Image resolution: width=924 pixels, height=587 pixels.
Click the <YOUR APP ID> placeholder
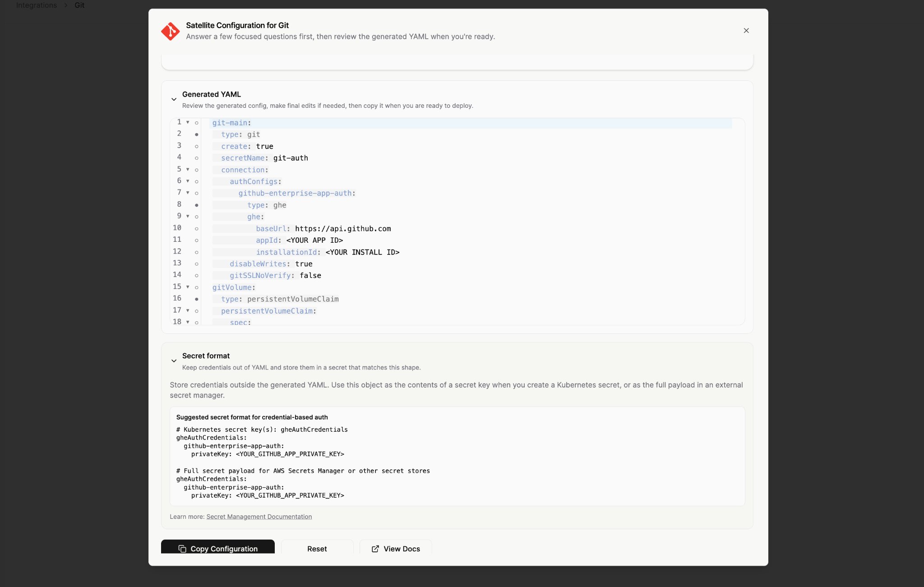(314, 240)
